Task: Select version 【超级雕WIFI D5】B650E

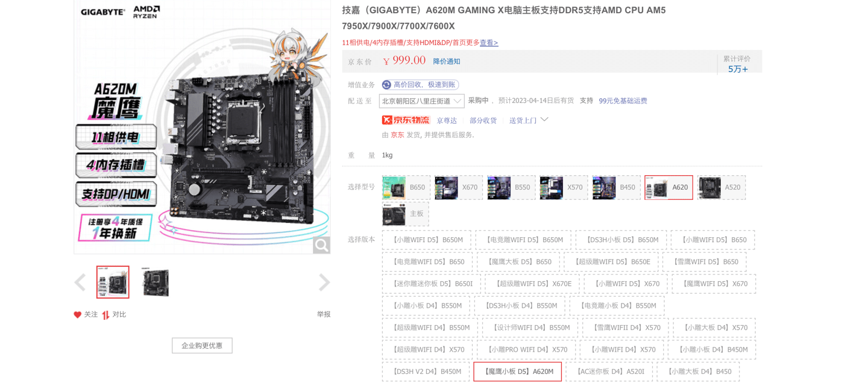Action: (611, 262)
